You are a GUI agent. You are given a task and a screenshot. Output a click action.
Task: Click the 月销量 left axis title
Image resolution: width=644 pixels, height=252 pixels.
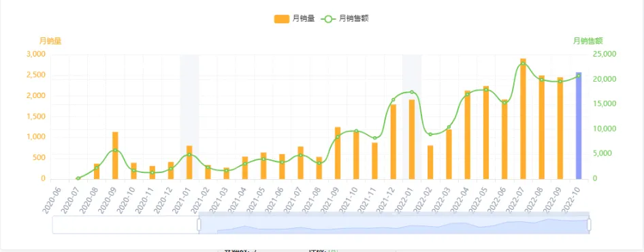50,41
